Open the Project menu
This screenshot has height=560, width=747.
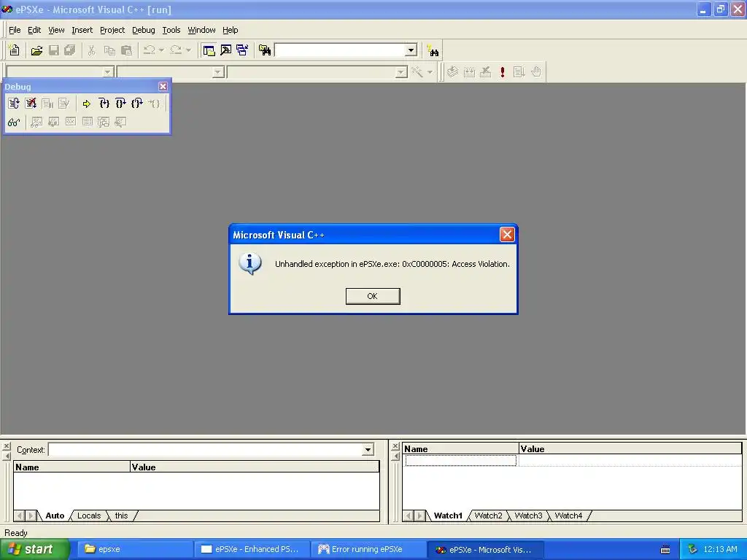[x=112, y=30]
